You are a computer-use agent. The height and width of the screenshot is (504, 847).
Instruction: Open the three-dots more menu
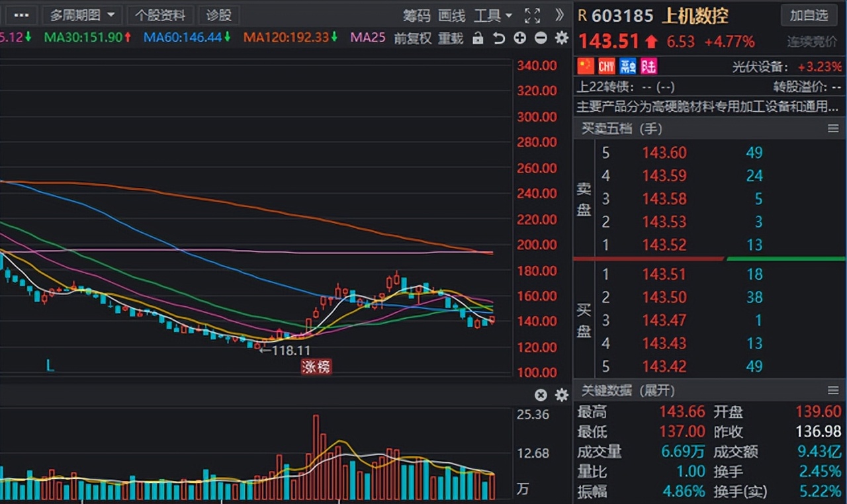click(21, 15)
